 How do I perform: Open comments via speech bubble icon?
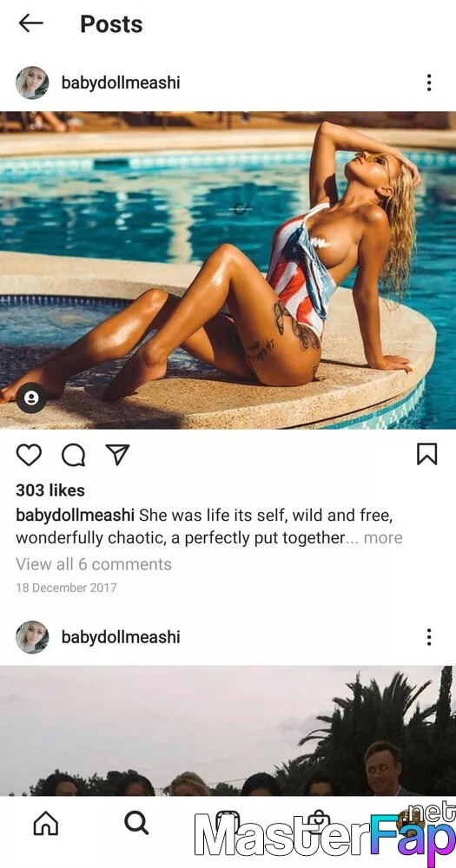coord(73,455)
